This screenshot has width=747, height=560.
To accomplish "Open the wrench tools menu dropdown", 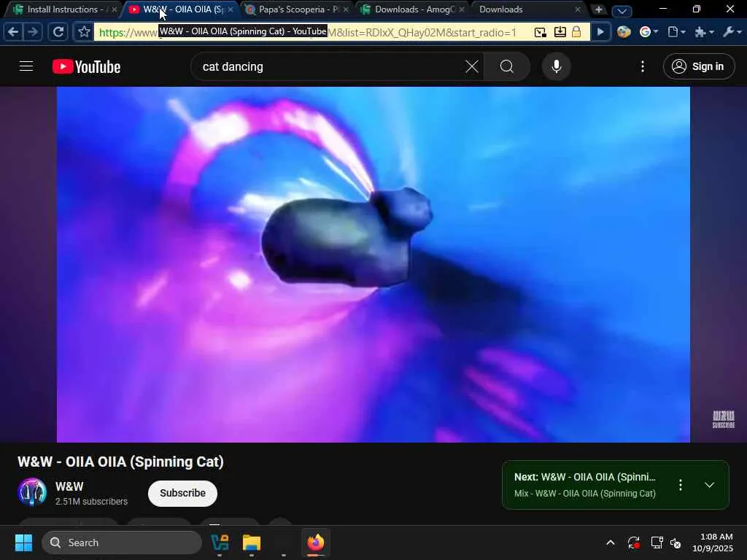I will pos(732,32).
